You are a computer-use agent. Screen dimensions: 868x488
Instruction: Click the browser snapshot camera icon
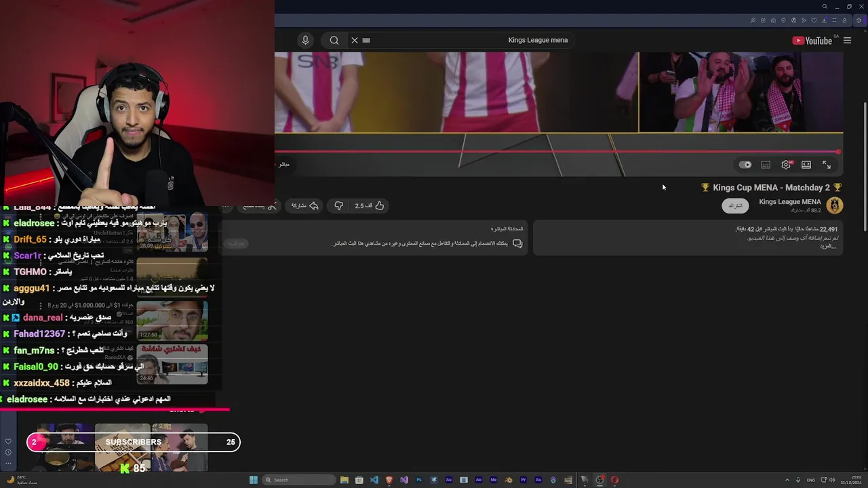click(773, 20)
